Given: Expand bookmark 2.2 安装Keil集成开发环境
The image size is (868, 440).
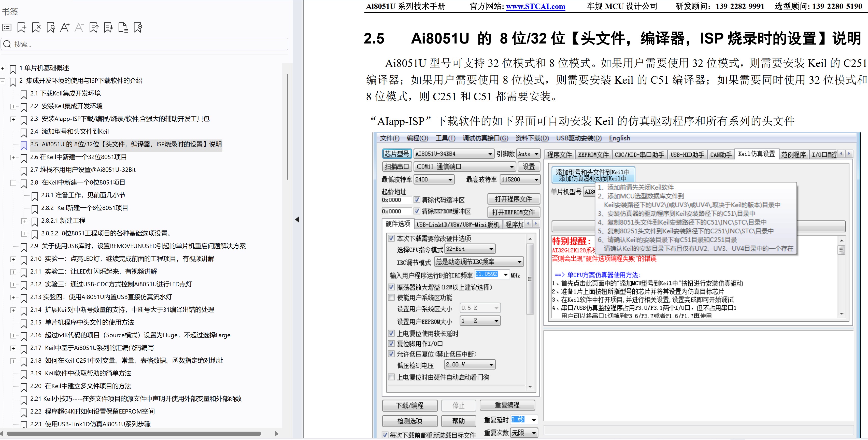Looking at the screenshot, I should (x=13, y=106).
